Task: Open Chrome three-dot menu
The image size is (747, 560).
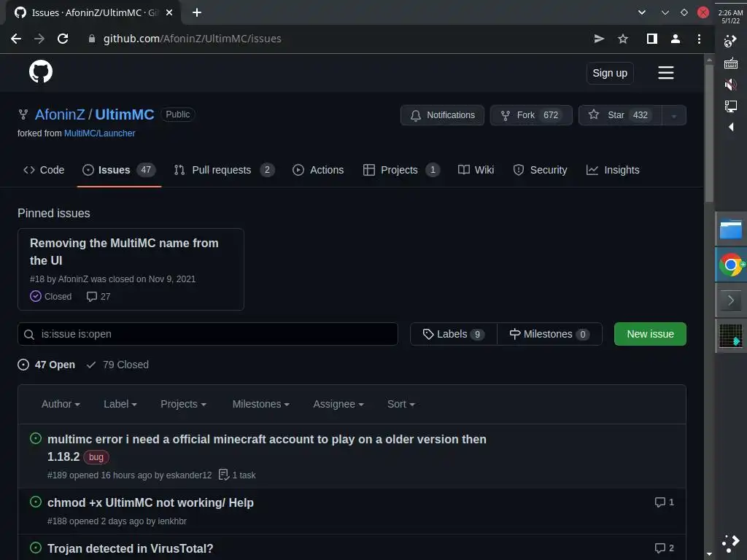Action: [x=699, y=39]
